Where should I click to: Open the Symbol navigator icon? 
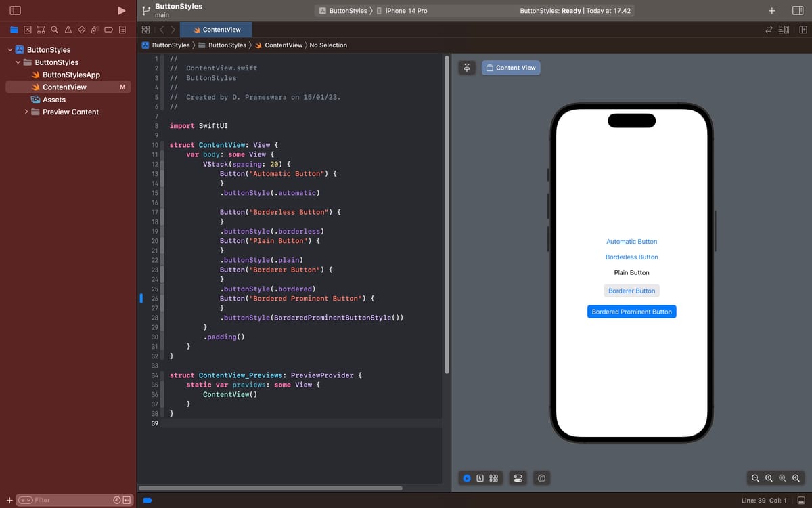41,30
